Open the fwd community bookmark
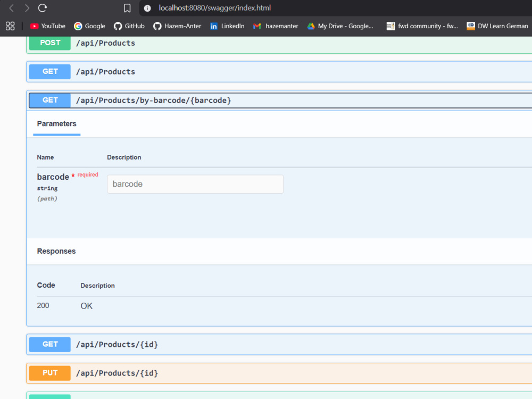The height and width of the screenshot is (399, 532). 422,26
